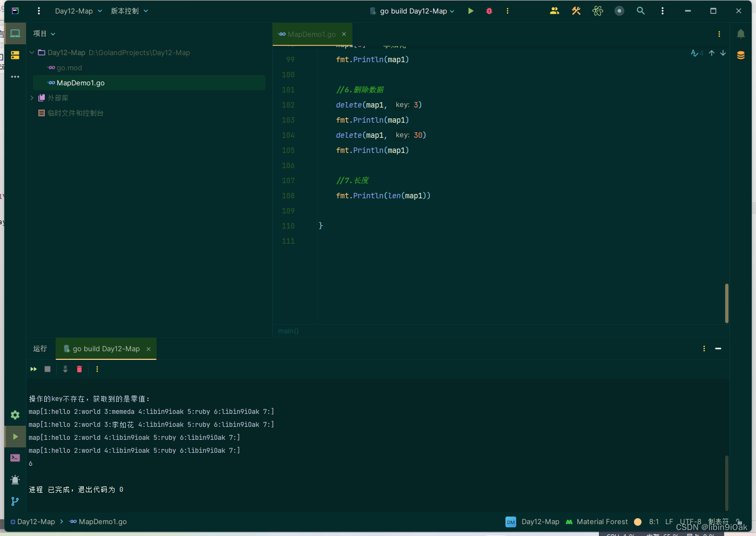Open the main menu hamburger icon
756x536 pixels.
click(39, 11)
